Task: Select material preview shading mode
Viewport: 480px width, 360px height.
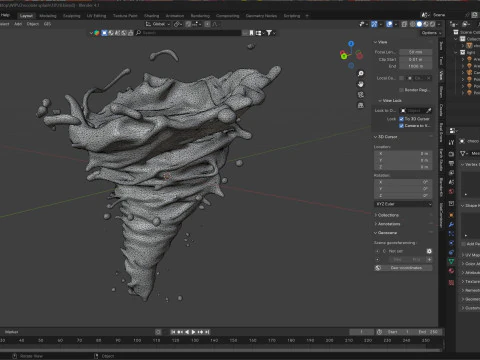Action: [x=426, y=24]
